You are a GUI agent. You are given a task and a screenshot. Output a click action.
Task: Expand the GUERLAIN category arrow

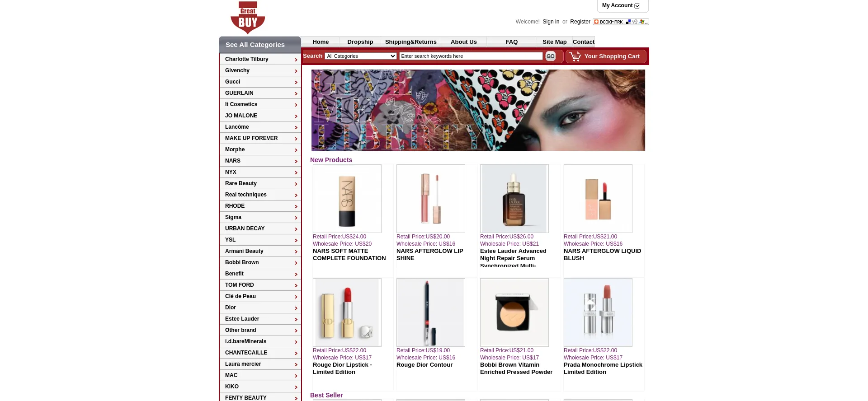[296, 93]
